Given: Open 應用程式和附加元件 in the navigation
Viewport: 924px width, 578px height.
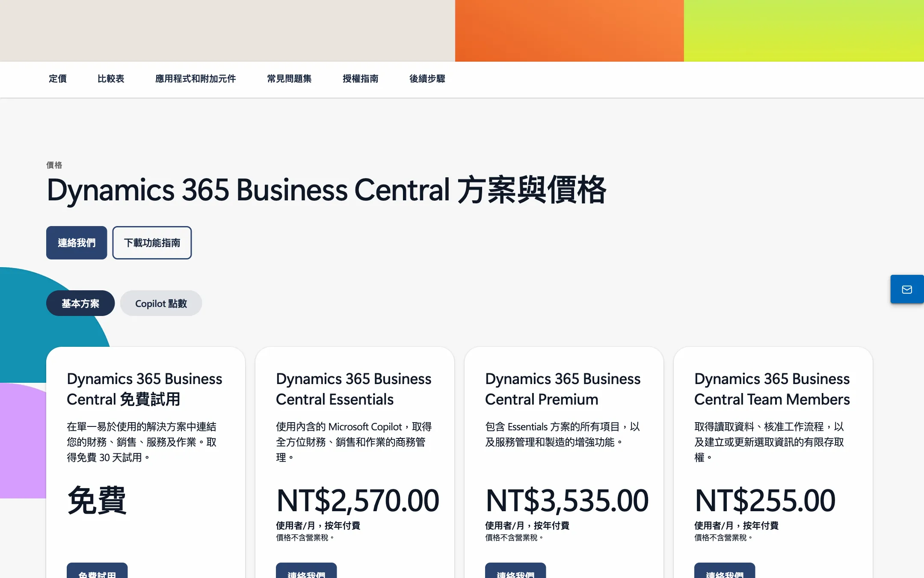Looking at the screenshot, I should click(x=195, y=79).
